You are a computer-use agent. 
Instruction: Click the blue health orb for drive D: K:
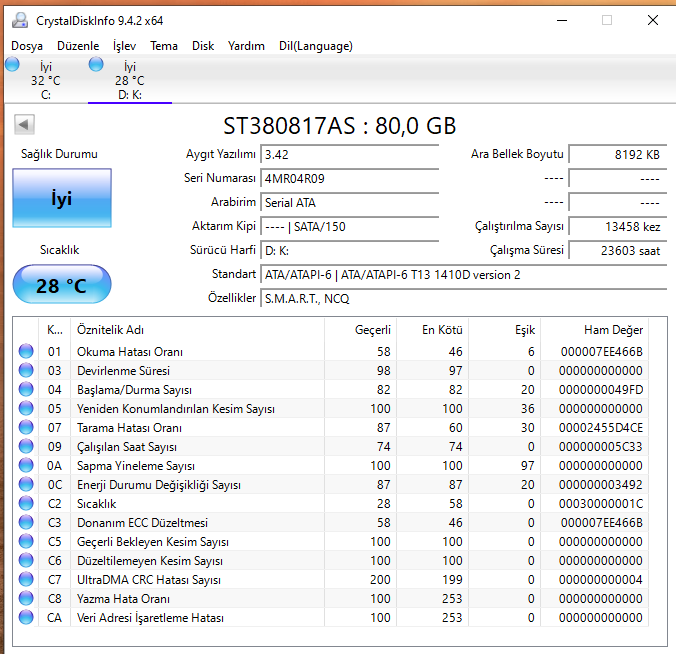pos(96,65)
